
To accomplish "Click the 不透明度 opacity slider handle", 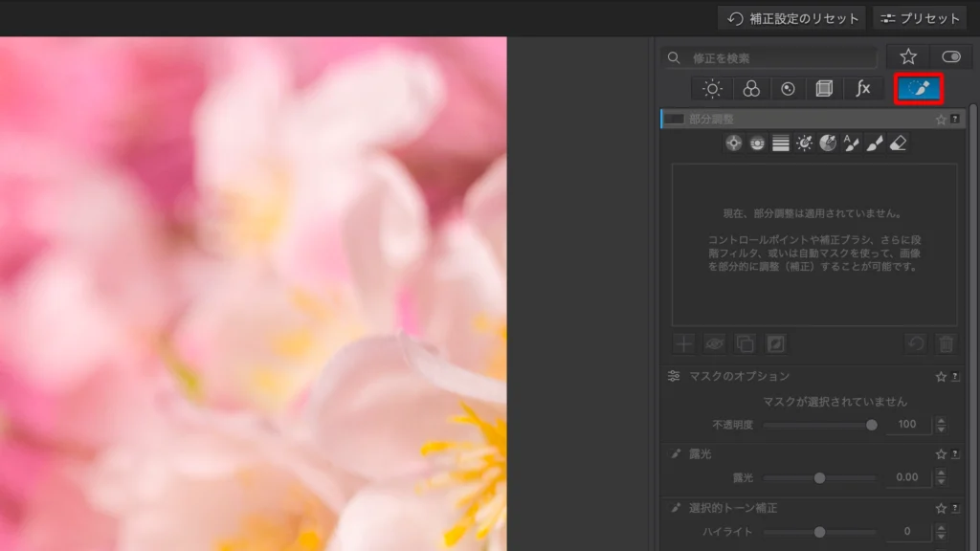I will 871,425.
